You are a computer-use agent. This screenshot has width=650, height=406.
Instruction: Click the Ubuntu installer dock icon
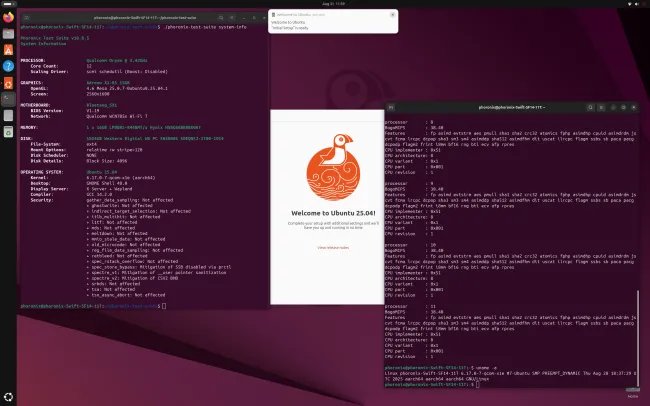pos(8,82)
